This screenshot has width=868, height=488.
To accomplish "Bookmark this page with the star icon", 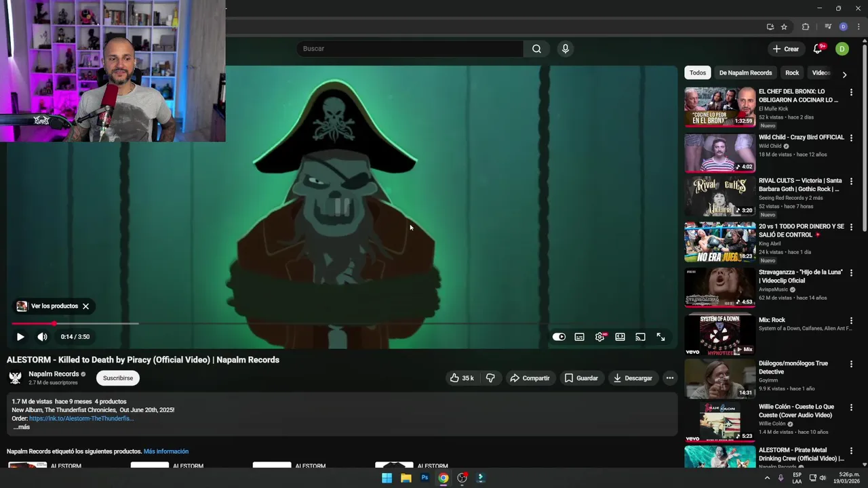I will 784,27.
